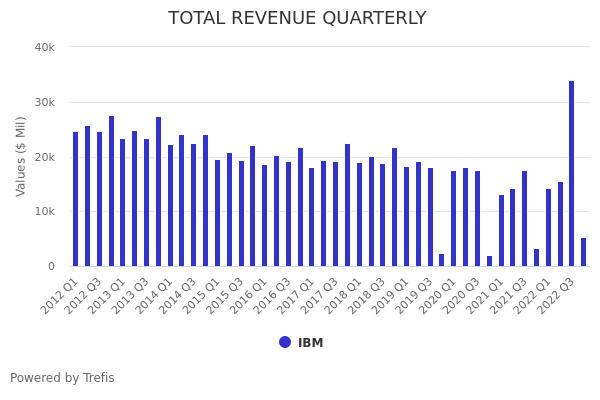The height and width of the screenshot is (400, 600).
Task: Click the last bar, 2022 Q4
Action: pyautogui.click(x=584, y=252)
